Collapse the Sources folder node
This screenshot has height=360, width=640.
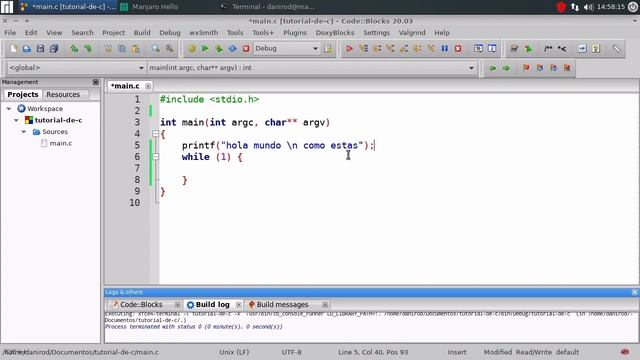[x=24, y=132]
